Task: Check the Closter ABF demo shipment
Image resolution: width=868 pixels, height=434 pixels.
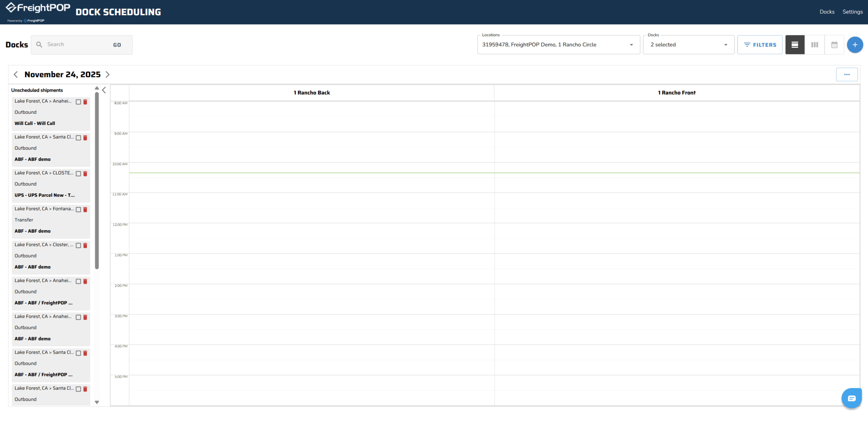Action: [x=78, y=246]
